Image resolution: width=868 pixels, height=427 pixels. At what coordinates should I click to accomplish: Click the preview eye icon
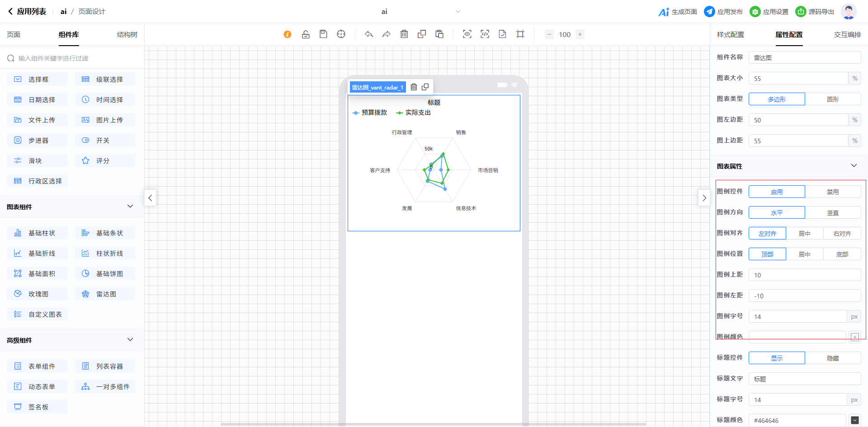tap(467, 34)
